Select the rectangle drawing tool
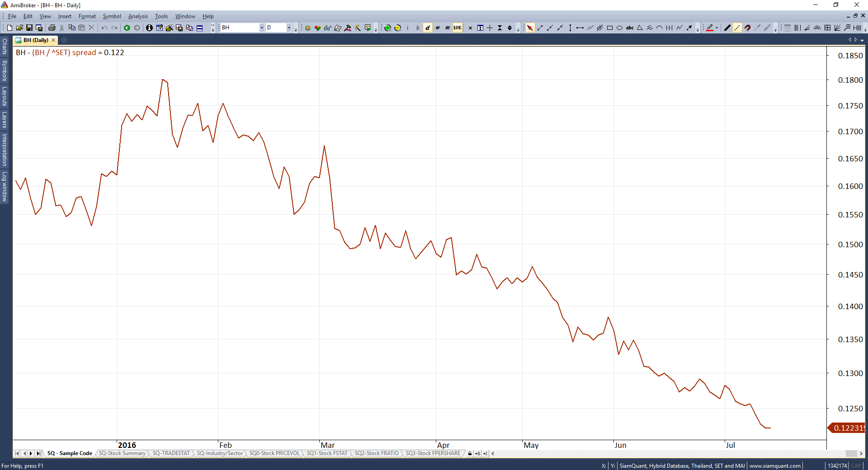 click(610, 28)
